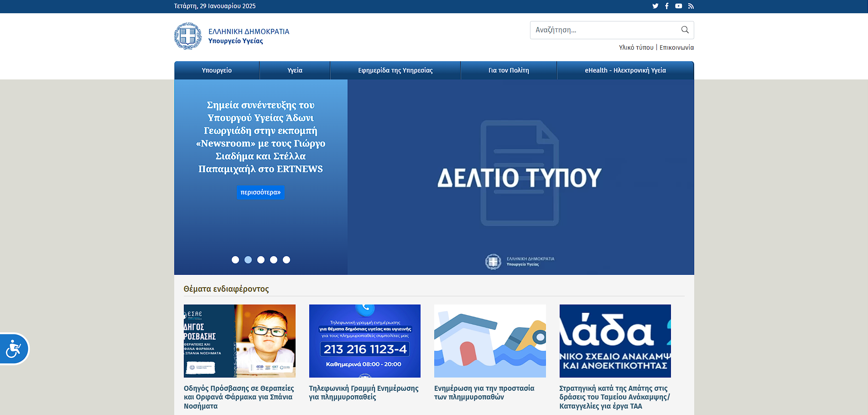Click the ΔΕΛΤΙΟ ΤΥΠΟΥ slide image

click(520, 177)
